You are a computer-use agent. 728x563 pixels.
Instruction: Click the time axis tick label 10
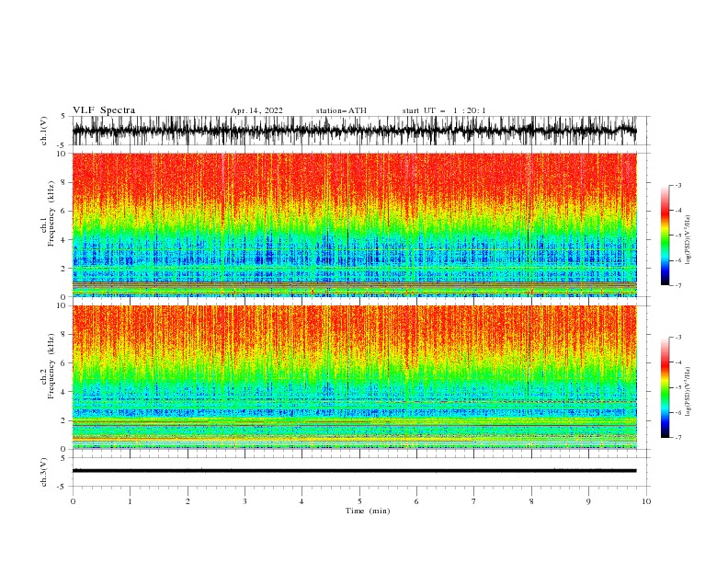[646, 501]
